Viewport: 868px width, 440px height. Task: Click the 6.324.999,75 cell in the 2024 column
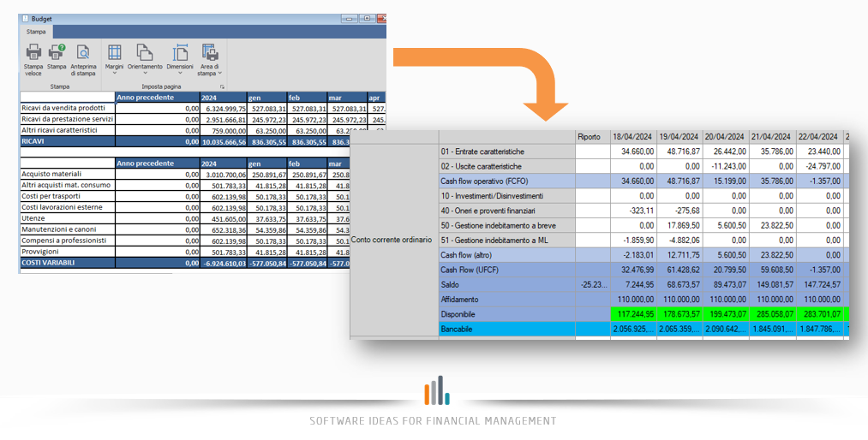[x=223, y=109]
